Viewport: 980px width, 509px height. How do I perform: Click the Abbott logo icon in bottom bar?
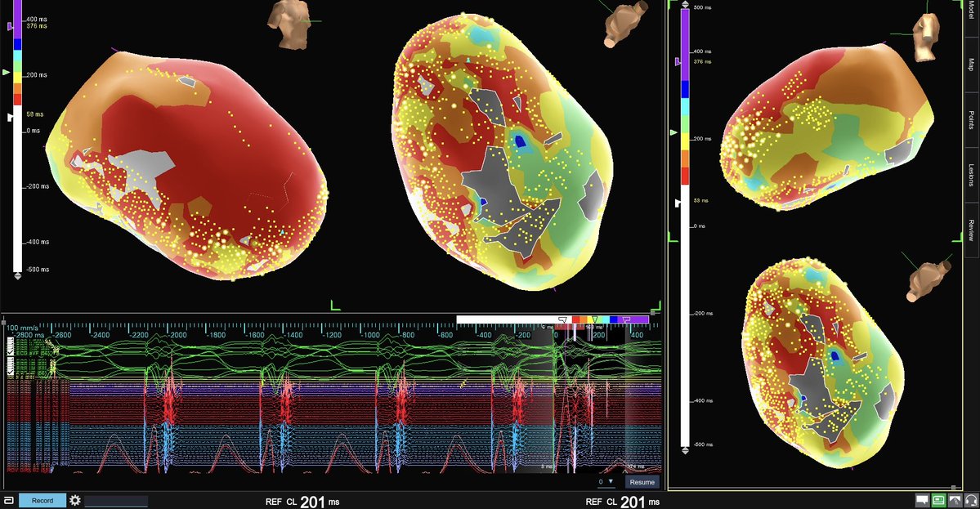coord(8,500)
